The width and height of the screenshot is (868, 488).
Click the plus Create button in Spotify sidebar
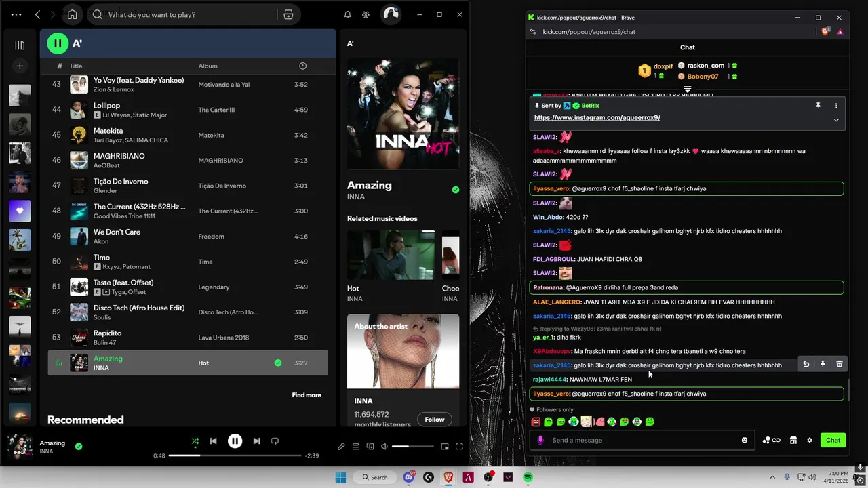click(x=20, y=66)
